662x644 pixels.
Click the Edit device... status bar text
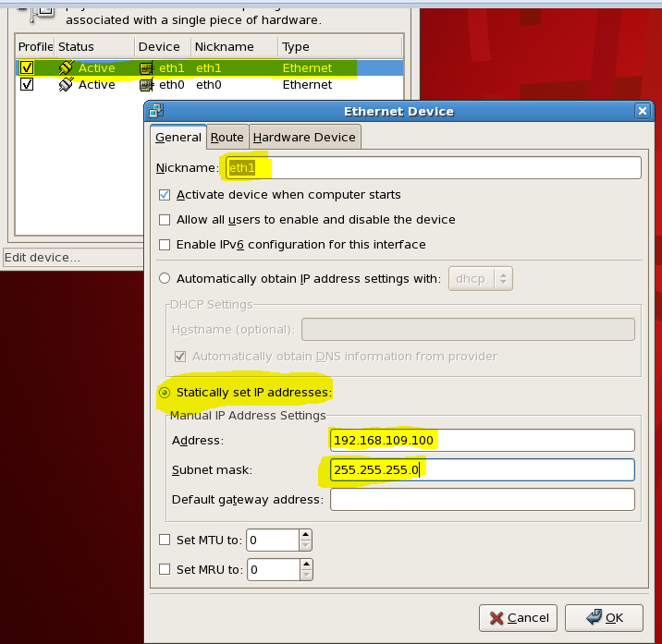(x=43, y=258)
